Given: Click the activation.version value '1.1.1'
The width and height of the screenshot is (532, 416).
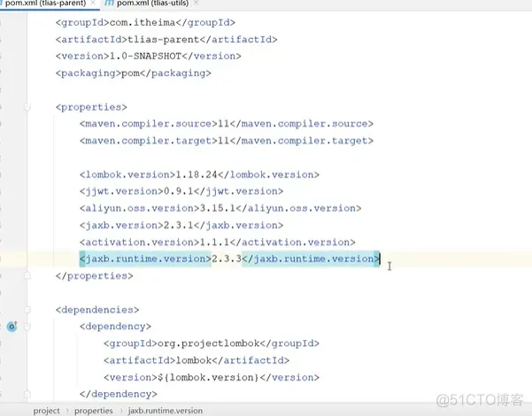Looking at the screenshot, I should (215, 243).
